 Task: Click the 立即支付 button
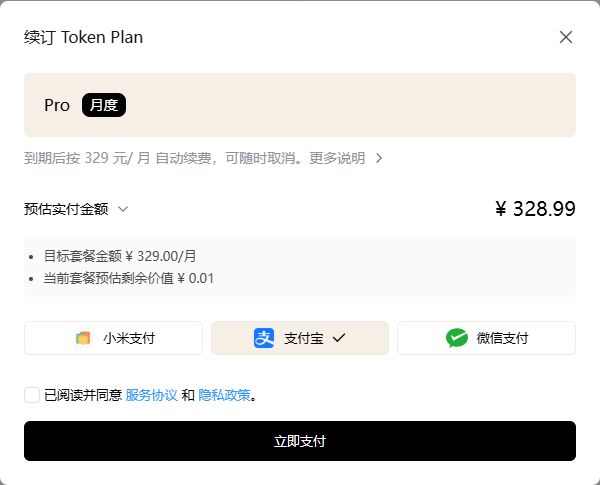pyautogui.click(x=300, y=441)
